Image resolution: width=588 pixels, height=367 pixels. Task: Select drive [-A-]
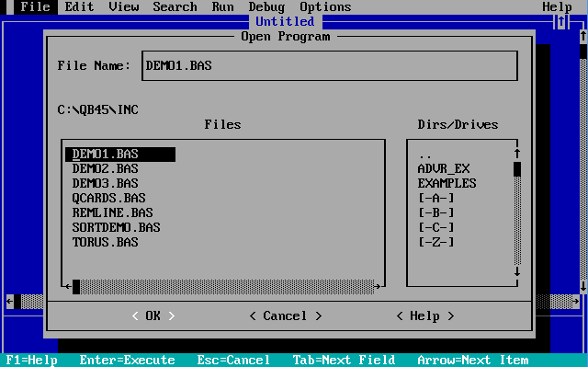pyautogui.click(x=436, y=198)
